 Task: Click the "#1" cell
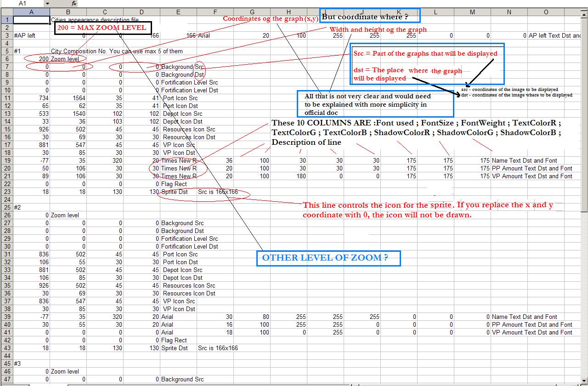pos(31,51)
